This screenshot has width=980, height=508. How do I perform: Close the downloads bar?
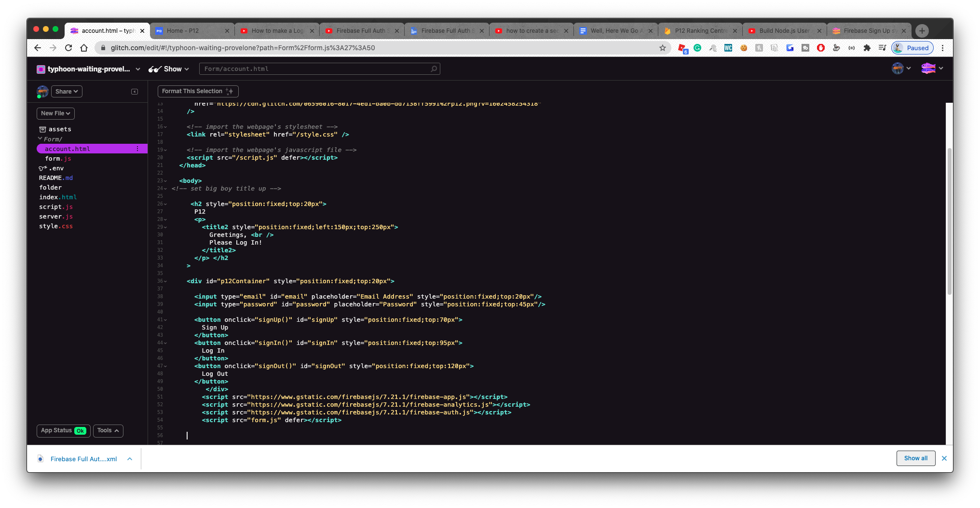(944, 458)
